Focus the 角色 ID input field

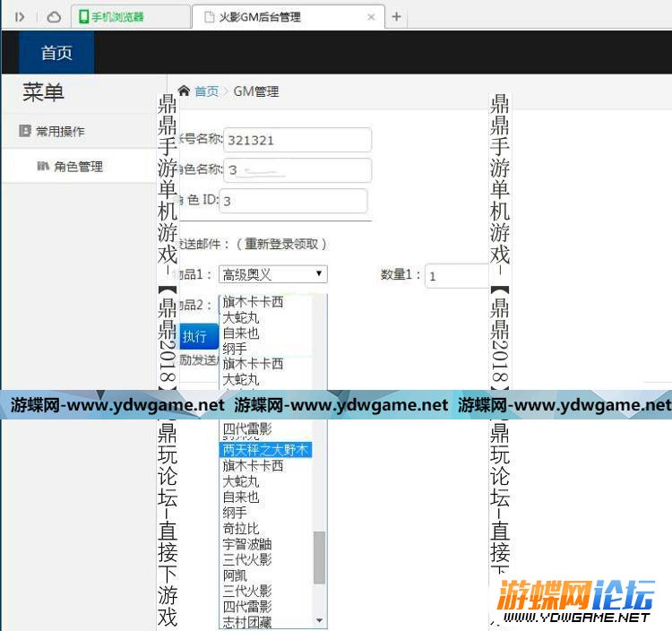click(293, 201)
